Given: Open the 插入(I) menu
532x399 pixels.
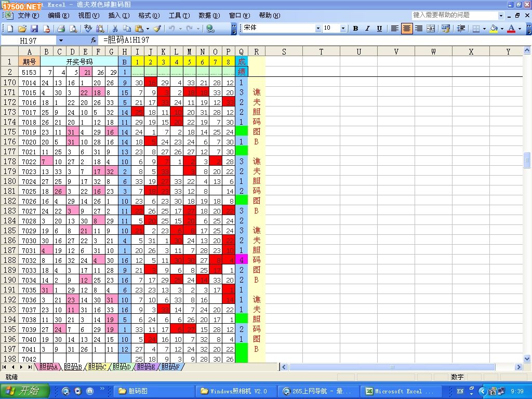Looking at the screenshot, I should [x=119, y=16].
